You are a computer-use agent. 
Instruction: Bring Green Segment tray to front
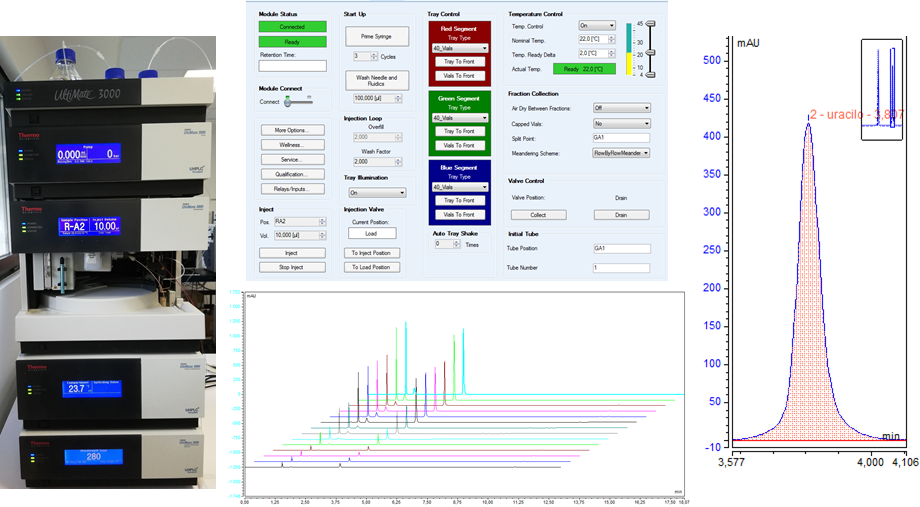[459, 131]
